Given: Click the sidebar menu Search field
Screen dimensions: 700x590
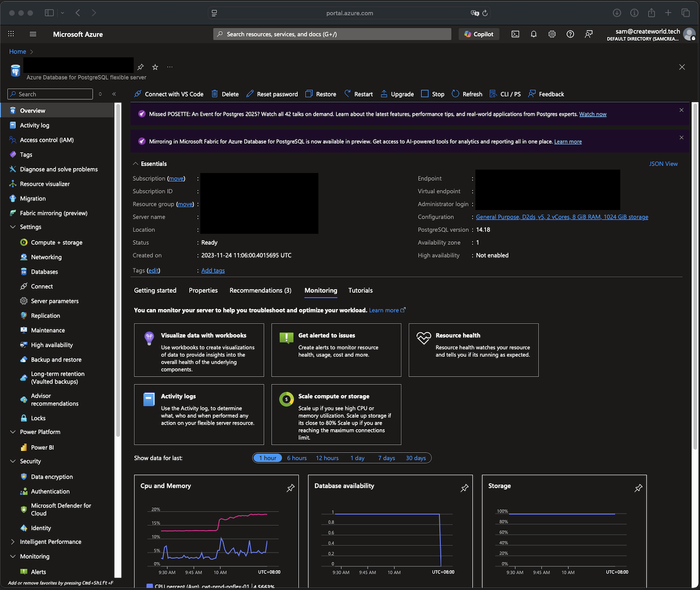Looking at the screenshot, I should 50,94.
